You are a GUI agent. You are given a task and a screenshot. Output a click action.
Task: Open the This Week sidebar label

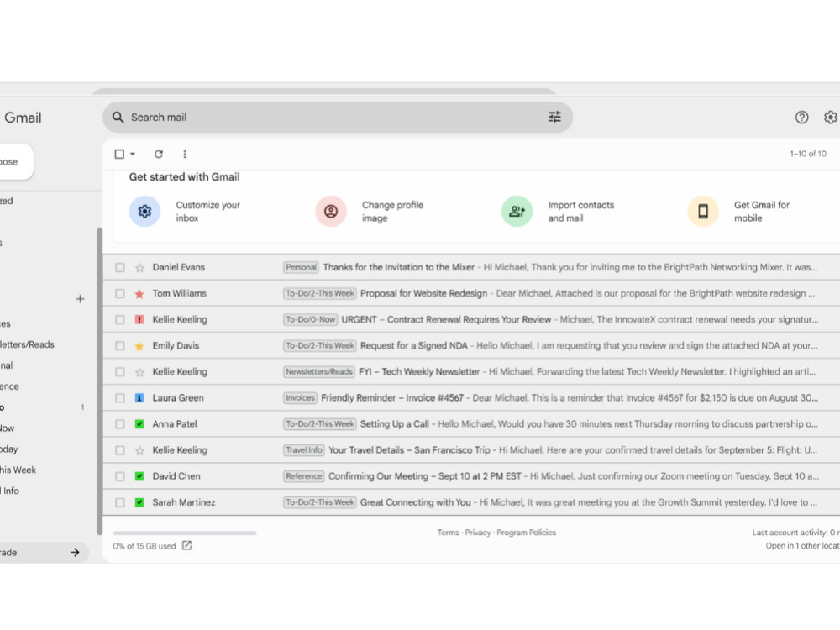[x=18, y=470]
